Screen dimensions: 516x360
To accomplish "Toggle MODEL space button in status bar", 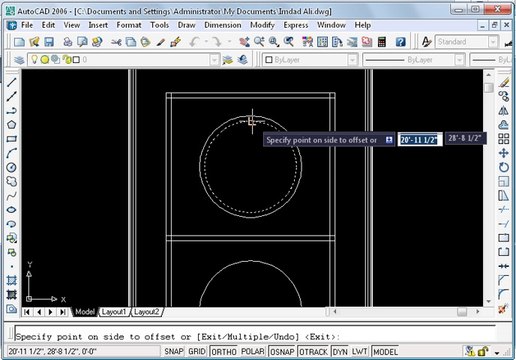I will 385,352.
